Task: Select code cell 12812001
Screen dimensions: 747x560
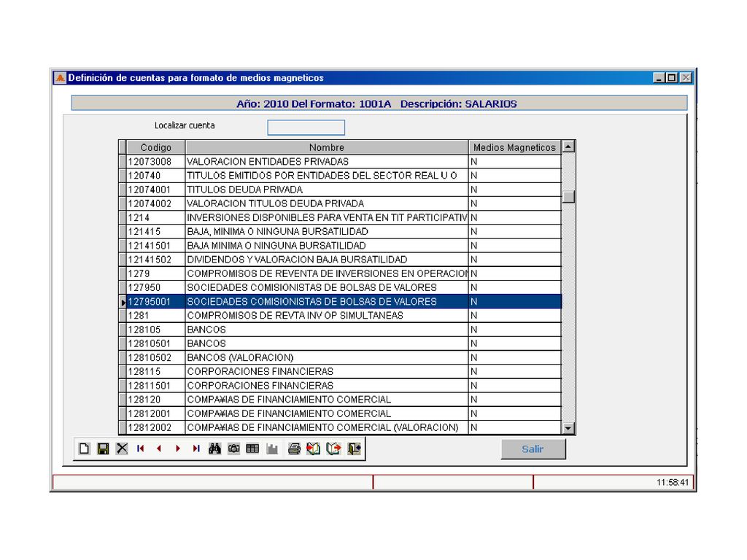Action: click(x=156, y=414)
